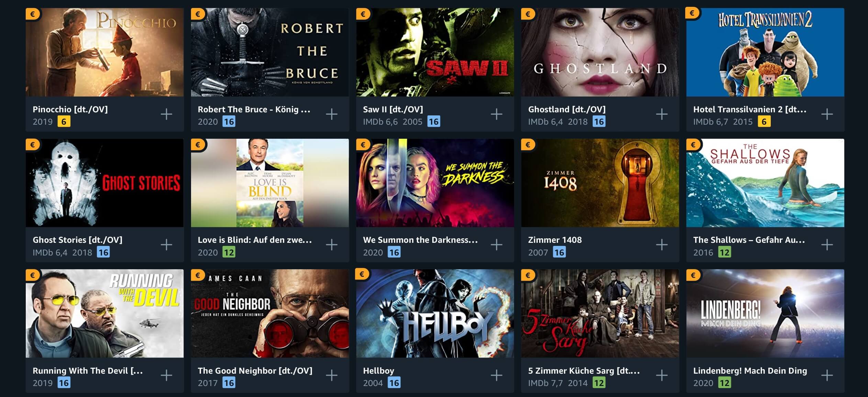Click the Saw II [dt./OV] title

pyautogui.click(x=393, y=109)
